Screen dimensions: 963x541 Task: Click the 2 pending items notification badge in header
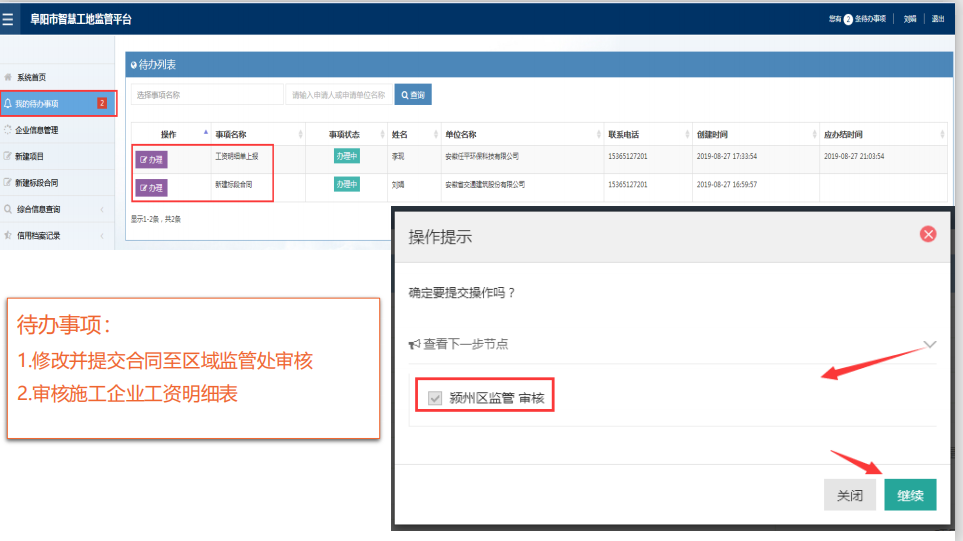pos(848,19)
